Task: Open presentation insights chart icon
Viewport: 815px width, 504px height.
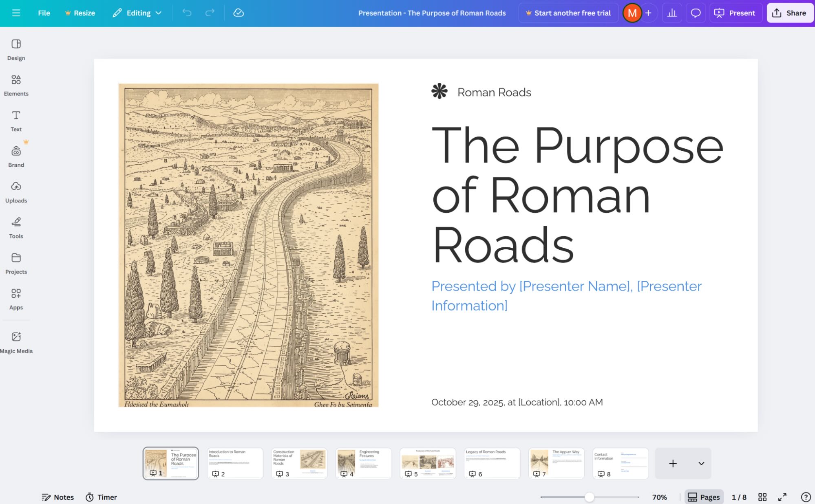Action: pos(672,13)
